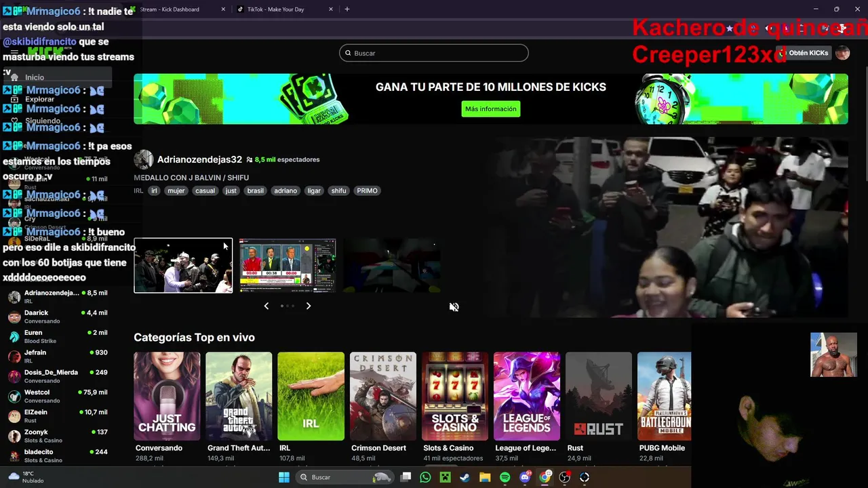Open the Rust category card

click(x=599, y=396)
